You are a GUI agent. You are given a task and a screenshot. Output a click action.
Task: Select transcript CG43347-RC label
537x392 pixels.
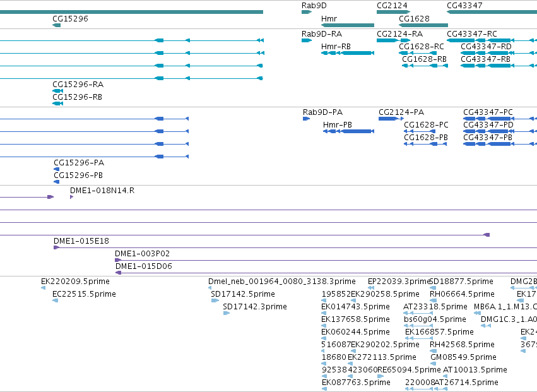472,34
